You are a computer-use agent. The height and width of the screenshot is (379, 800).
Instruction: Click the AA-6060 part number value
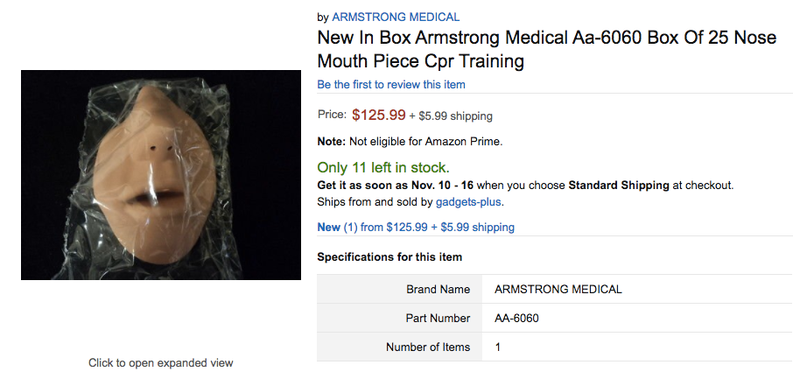click(x=516, y=318)
